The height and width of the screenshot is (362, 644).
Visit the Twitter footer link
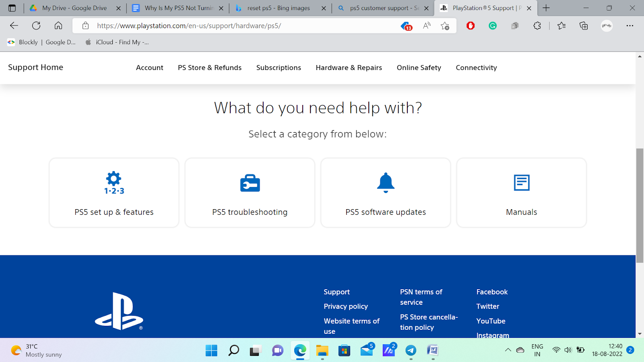pos(488,306)
